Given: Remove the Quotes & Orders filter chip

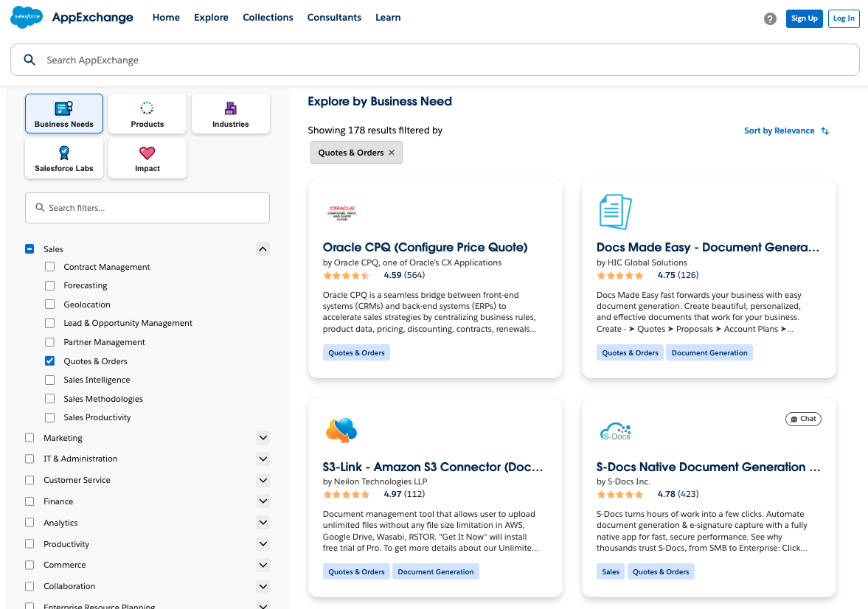Looking at the screenshot, I should [392, 153].
